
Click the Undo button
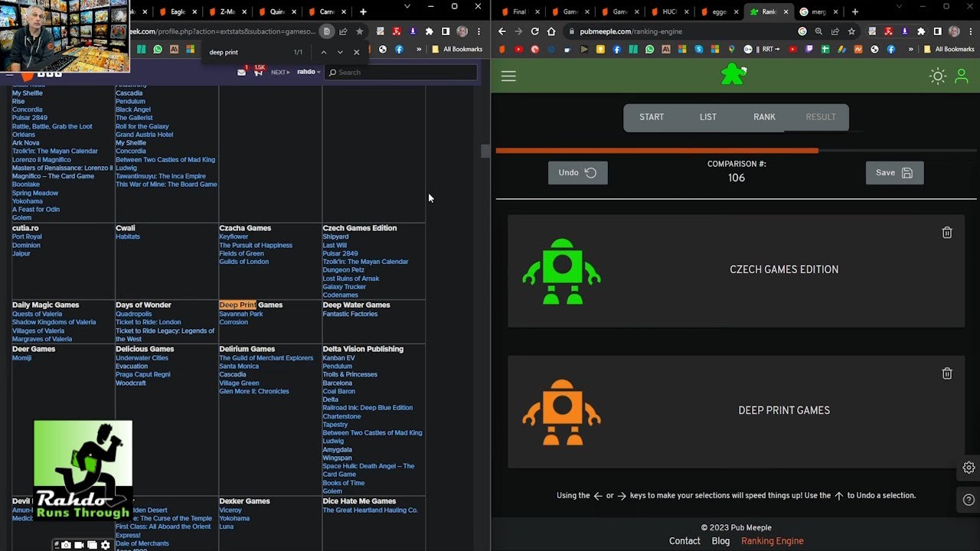pos(578,173)
